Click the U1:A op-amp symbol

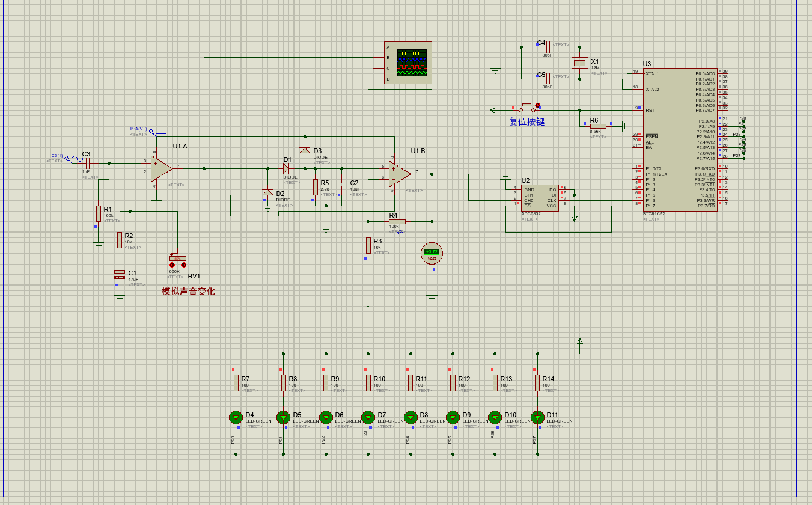click(162, 169)
